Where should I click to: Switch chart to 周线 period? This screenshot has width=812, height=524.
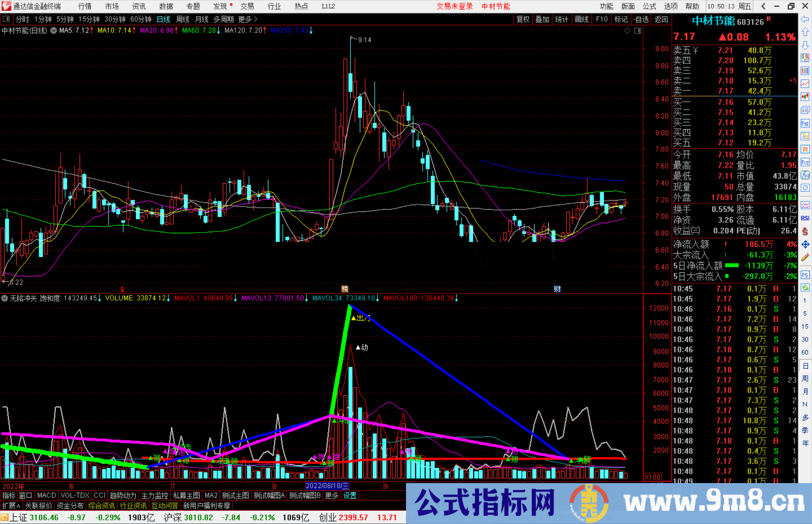tap(183, 19)
